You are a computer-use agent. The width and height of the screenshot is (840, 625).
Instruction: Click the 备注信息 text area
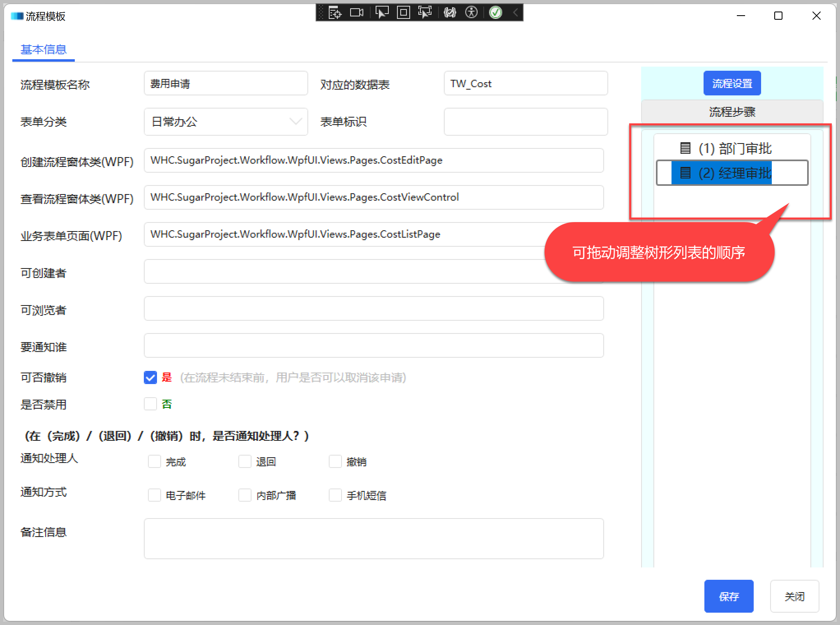[x=374, y=539]
